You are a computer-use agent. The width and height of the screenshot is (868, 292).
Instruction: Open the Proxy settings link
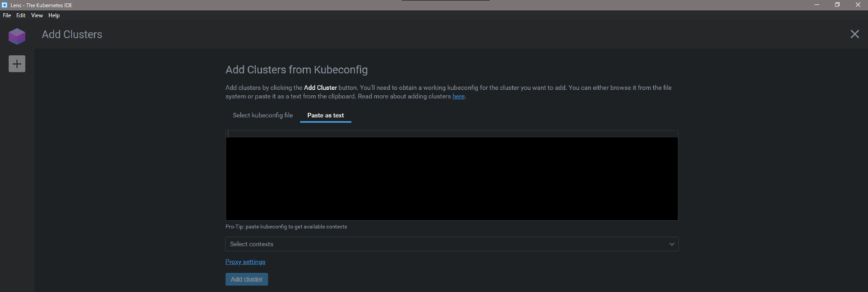[x=245, y=262]
